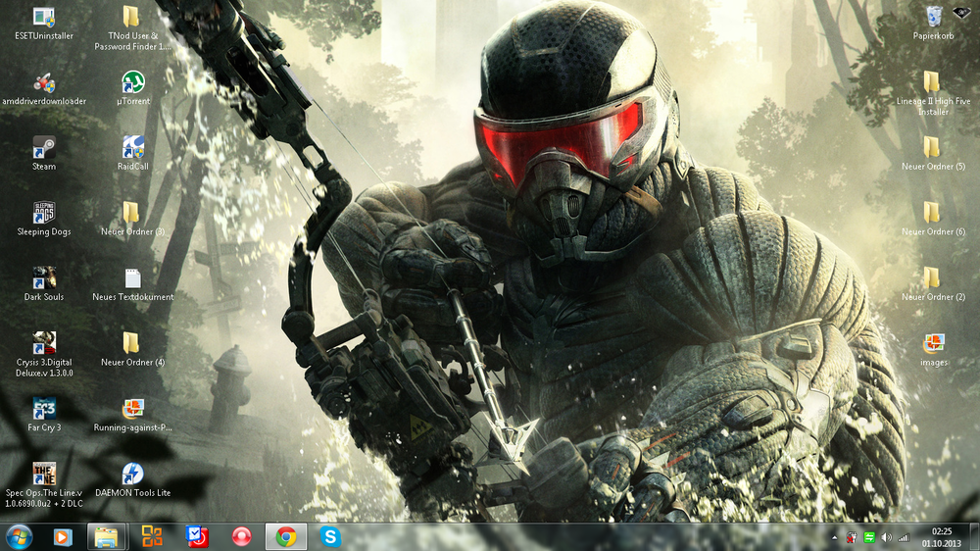980x551 pixels.
Task: Open the Windows Start menu
Action: (x=19, y=536)
